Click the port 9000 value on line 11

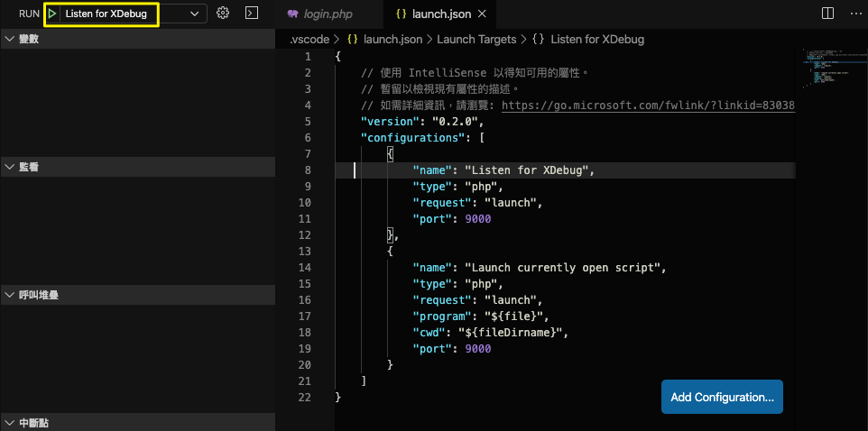pos(477,218)
